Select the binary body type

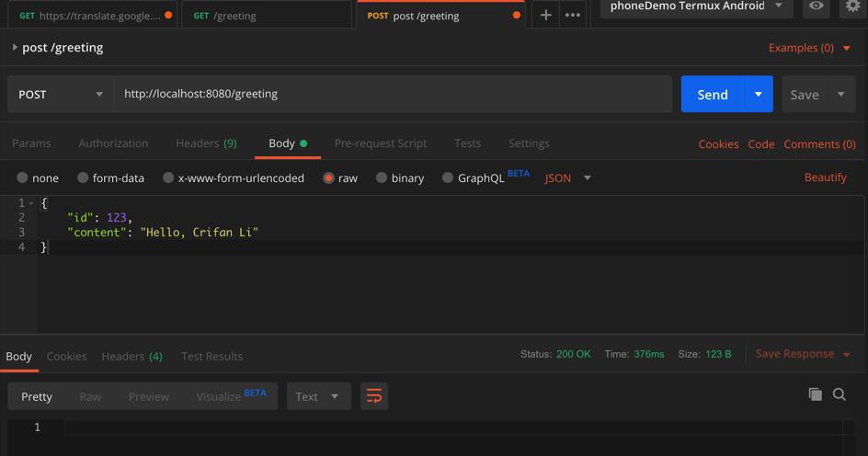click(400, 177)
